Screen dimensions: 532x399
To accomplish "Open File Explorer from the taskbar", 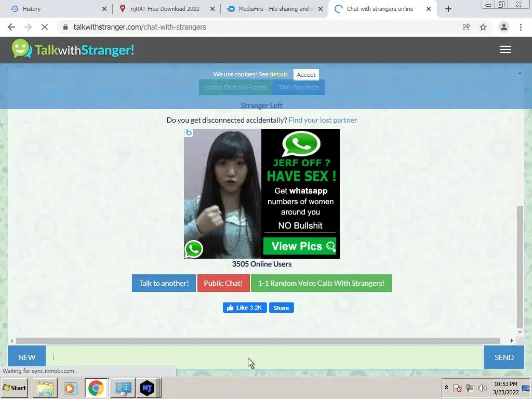I will coord(45,388).
